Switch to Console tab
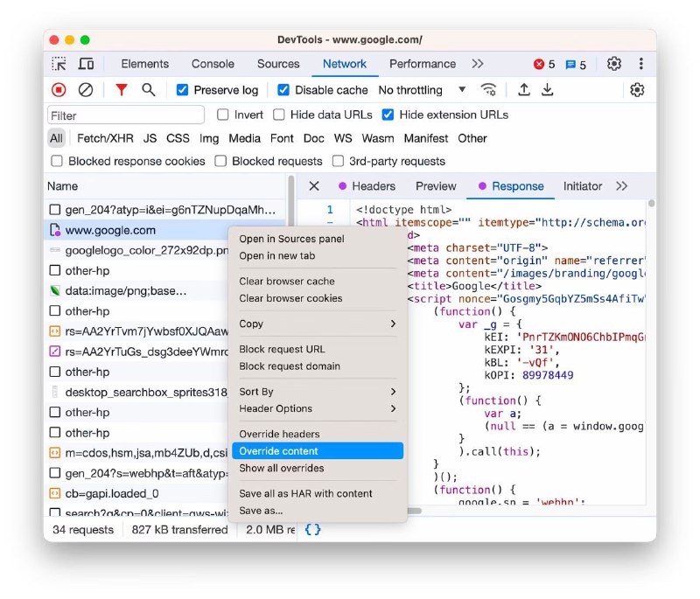700x599 pixels. [213, 64]
